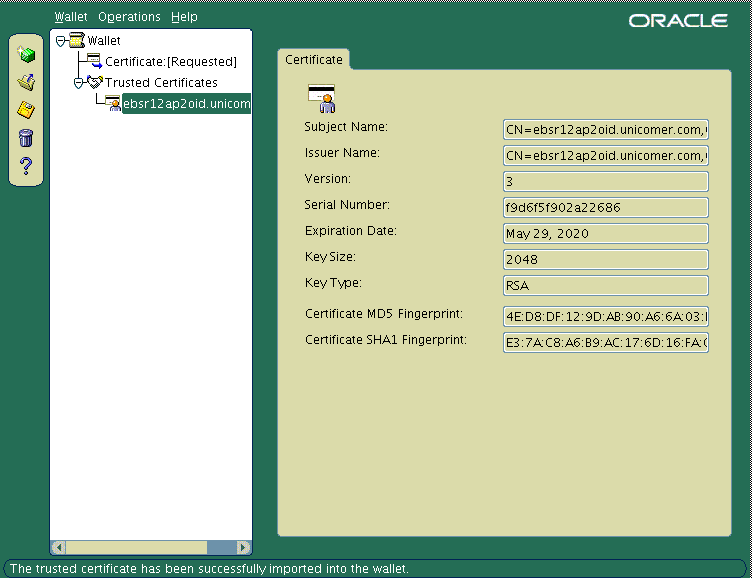Click the Wallet root node icon
752x578 pixels.
coord(77,40)
